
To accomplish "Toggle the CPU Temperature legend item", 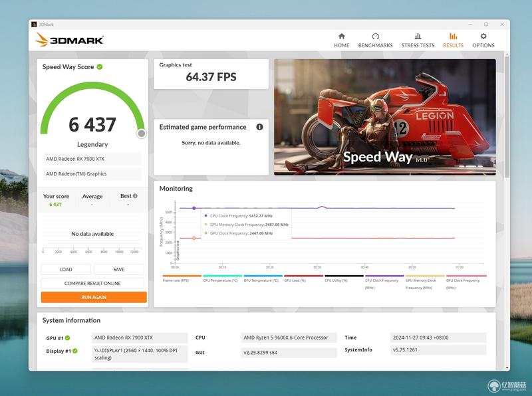I will coord(222,278).
